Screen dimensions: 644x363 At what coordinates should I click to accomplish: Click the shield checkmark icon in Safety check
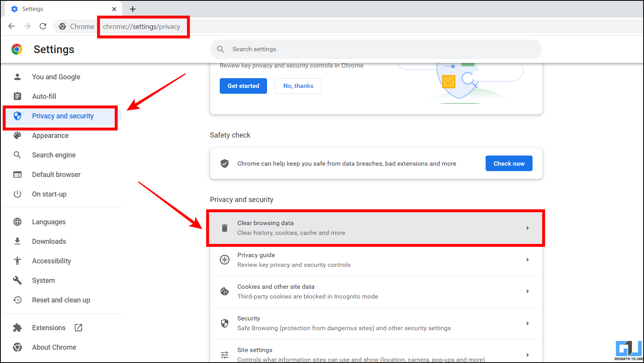[x=224, y=163]
